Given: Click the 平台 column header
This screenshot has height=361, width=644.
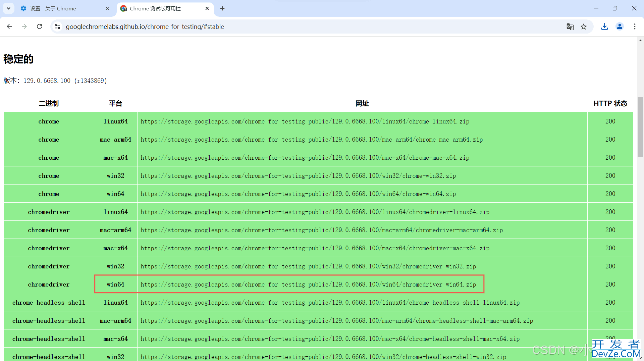Looking at the screenshot, I should [x=115, y=103].
